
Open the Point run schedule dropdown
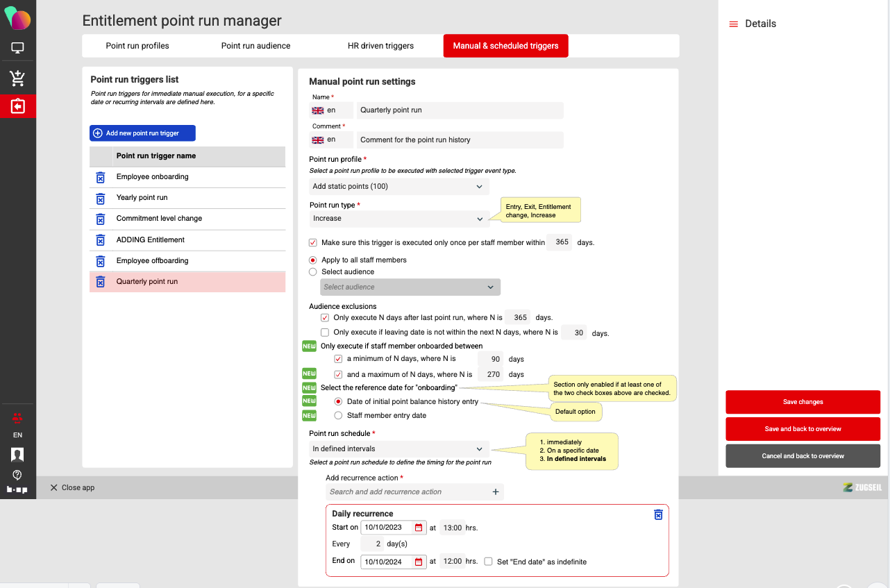click(x=399, y=449)
